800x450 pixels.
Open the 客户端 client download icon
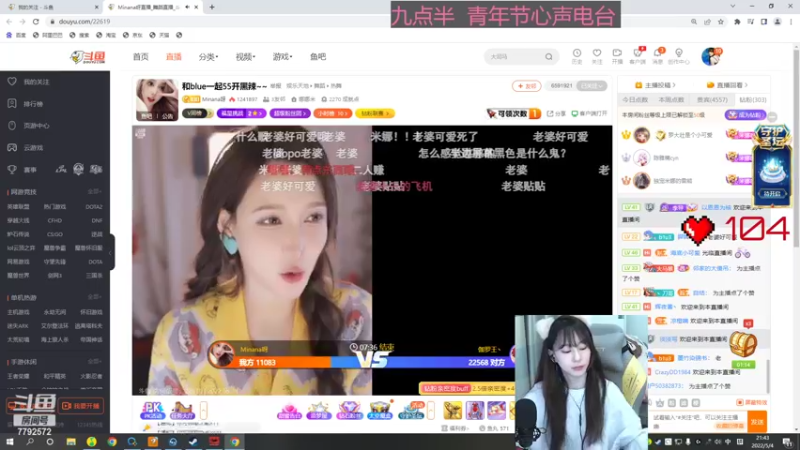[x=637, y=56]
